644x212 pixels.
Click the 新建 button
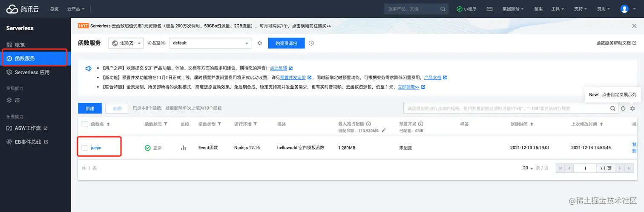(x=90, y=108)
